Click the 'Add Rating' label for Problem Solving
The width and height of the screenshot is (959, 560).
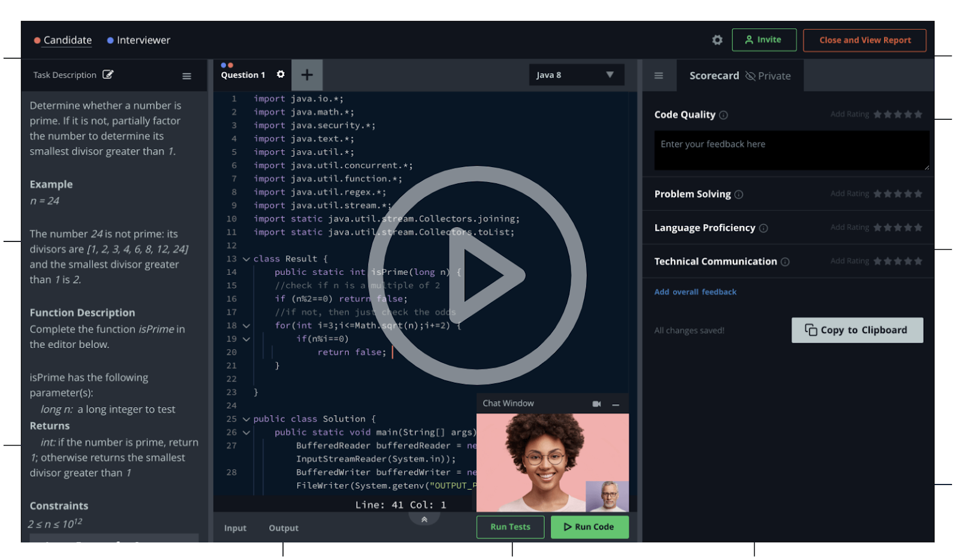click(849, 194)
